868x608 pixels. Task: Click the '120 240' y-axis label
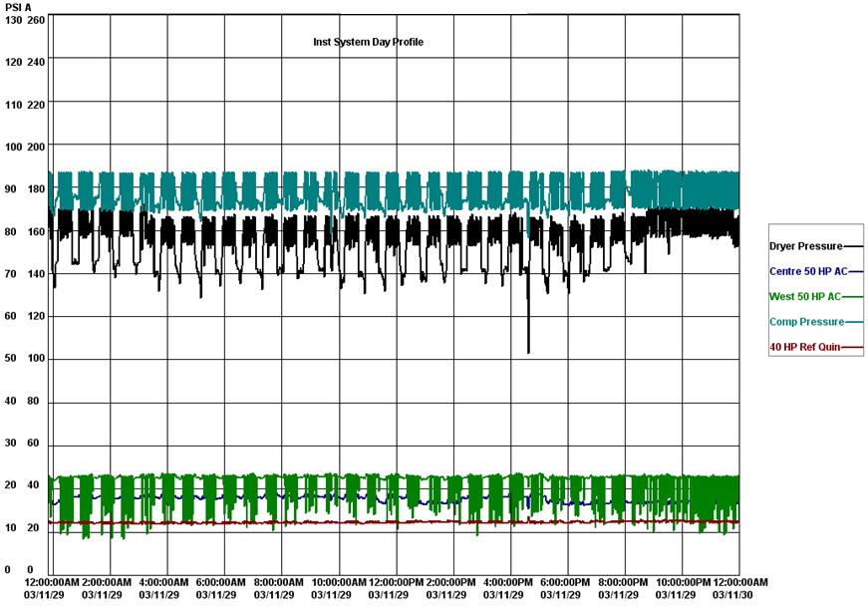click(25, 63)
